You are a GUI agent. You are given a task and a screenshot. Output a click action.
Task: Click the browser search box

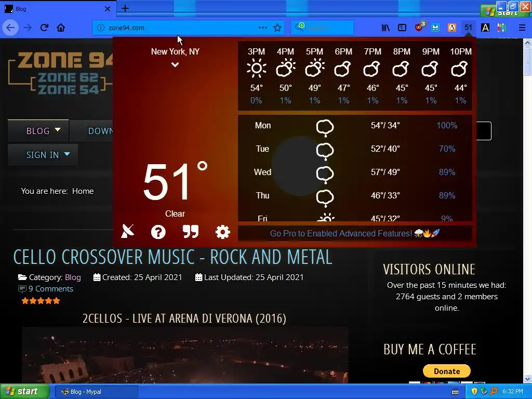pos(322,28)
